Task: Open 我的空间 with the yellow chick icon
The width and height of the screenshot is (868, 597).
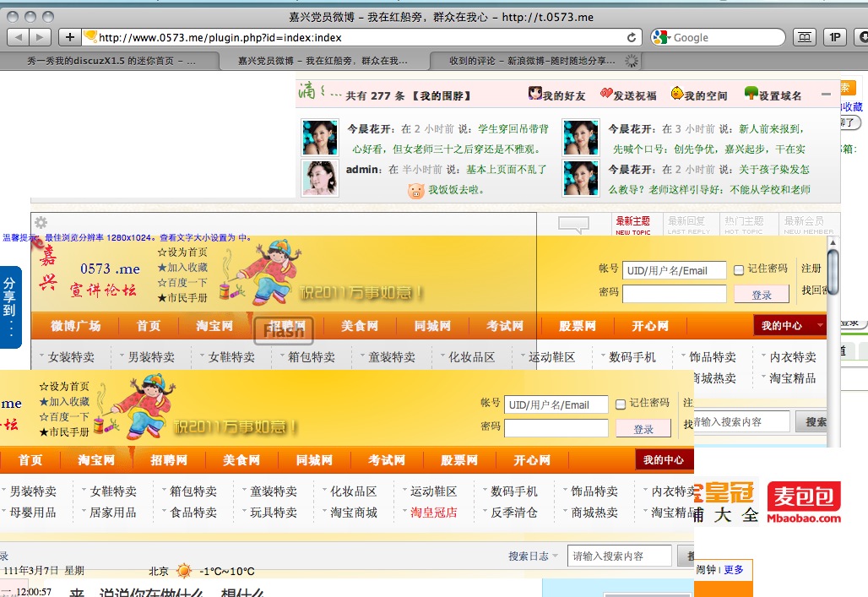Action: (676, 93)
